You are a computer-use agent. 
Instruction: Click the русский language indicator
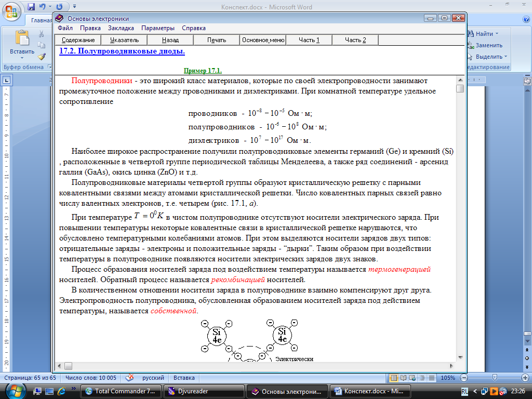pyautogui.click(x=153, y=378)
